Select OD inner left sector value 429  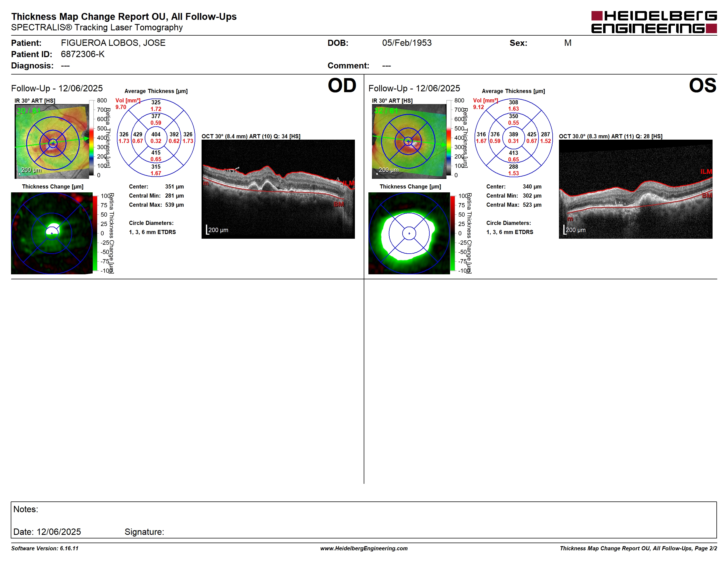coord(138,134)
